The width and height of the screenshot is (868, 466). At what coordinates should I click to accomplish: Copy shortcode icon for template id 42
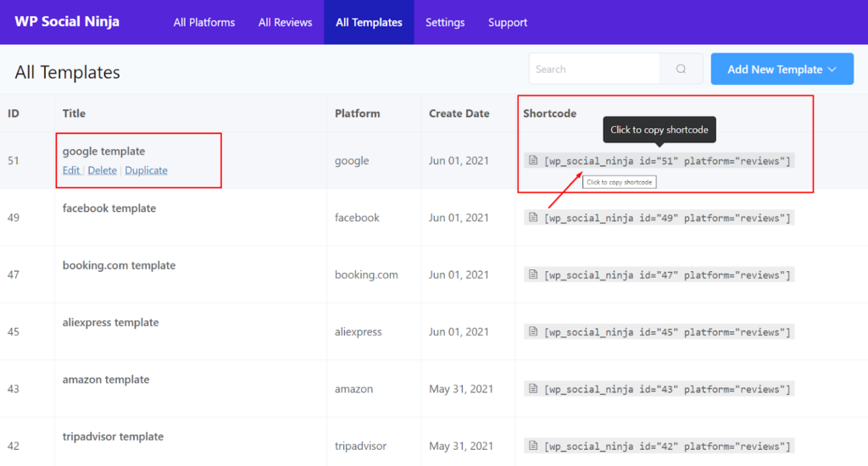tap(533, 446)
